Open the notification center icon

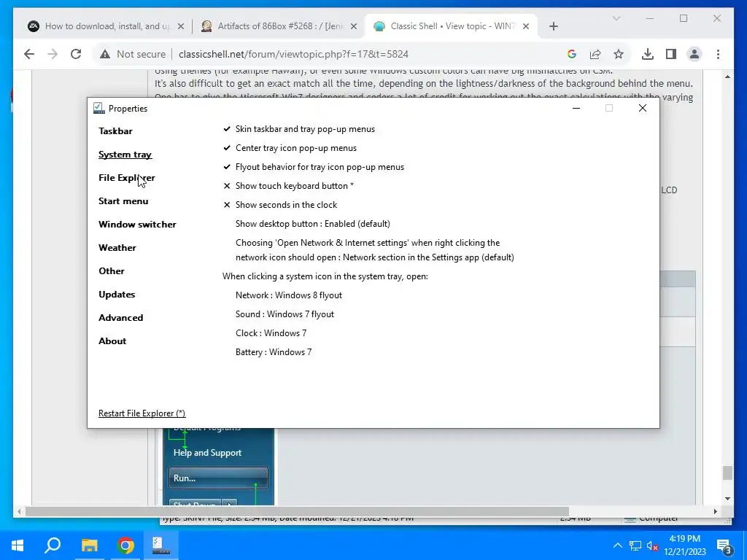(724, 545)
